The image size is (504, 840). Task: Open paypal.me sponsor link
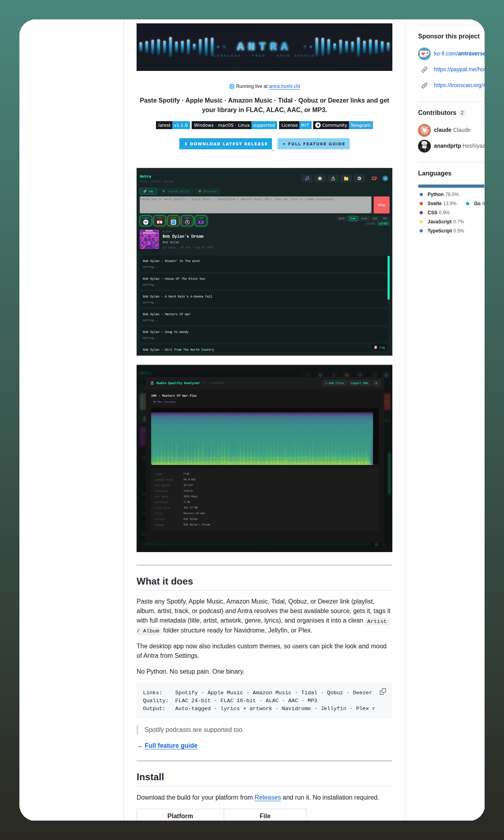click(459, 69)
